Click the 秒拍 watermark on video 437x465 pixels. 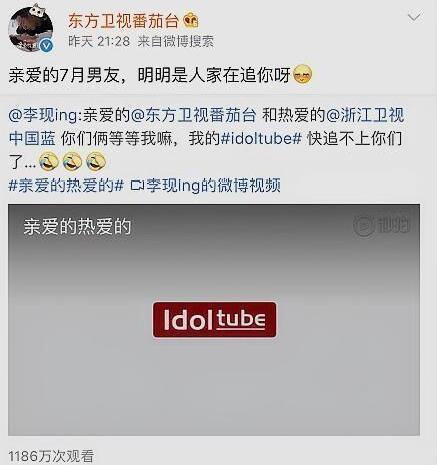point(382,225)
